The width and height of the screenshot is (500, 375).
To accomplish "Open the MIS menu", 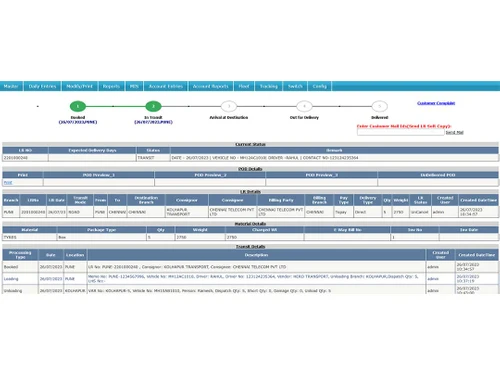I will coord(134,86).
